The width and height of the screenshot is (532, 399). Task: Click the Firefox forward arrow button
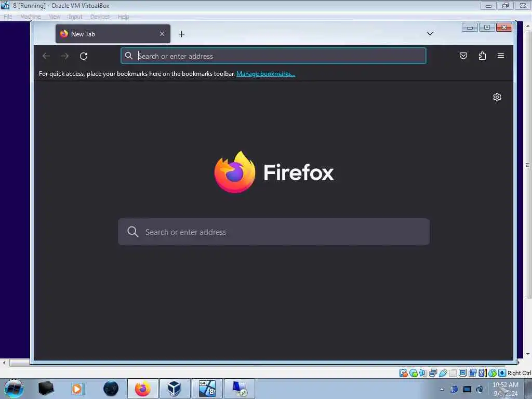65,56
